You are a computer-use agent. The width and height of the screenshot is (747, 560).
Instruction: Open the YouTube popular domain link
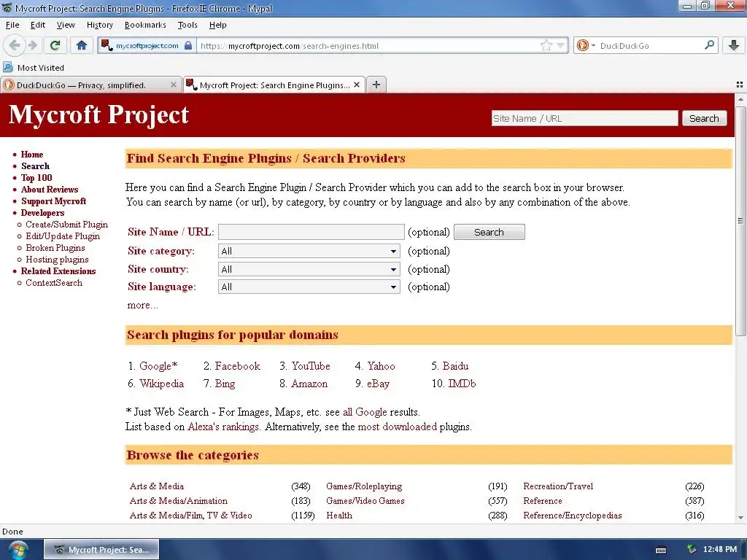(311, 366)
